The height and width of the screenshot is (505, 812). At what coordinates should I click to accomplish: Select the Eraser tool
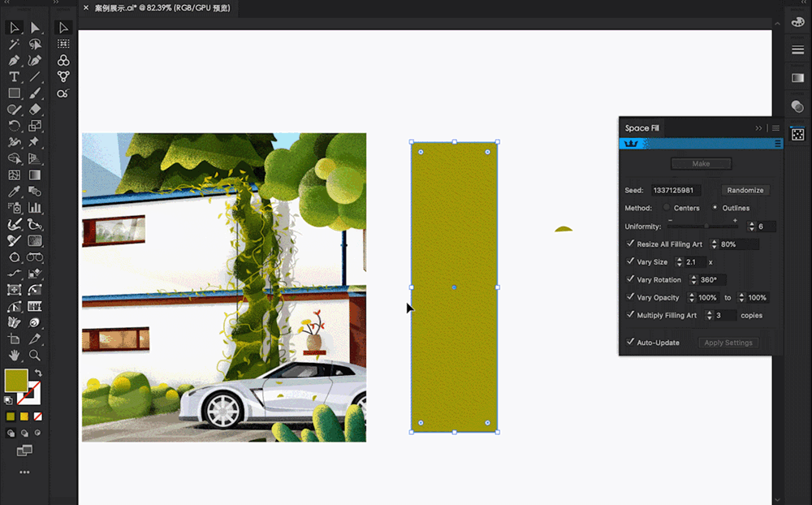click(35, 110)
